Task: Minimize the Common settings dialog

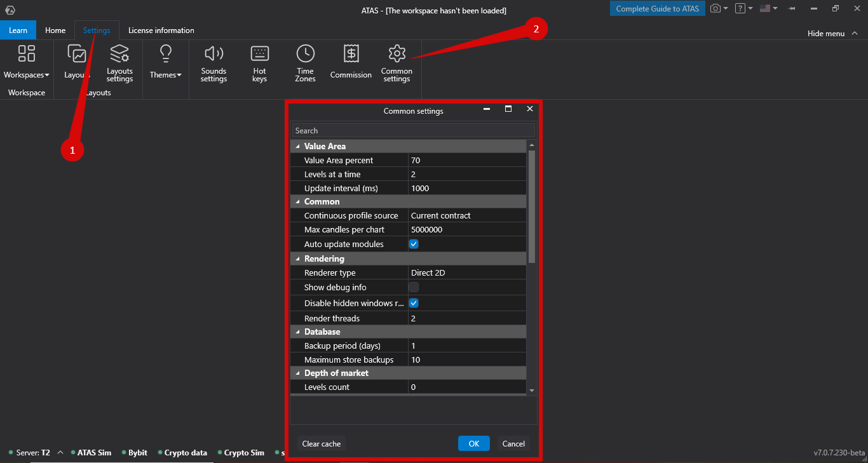Action: click(487, 109)
